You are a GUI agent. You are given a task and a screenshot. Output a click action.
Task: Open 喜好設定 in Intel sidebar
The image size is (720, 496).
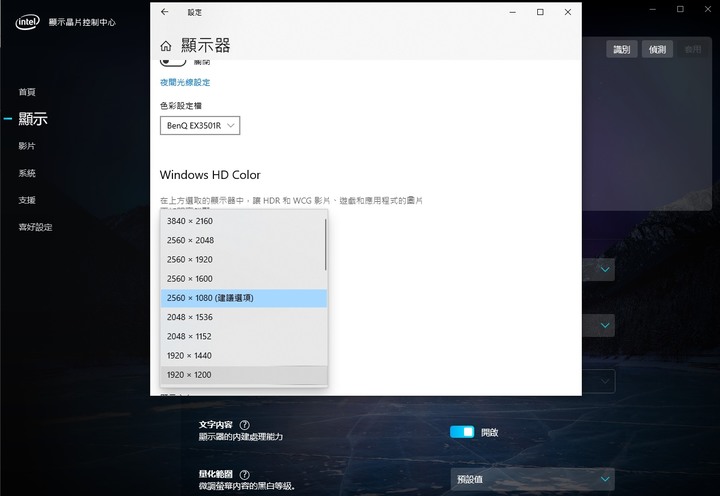[x=35, y=227]
